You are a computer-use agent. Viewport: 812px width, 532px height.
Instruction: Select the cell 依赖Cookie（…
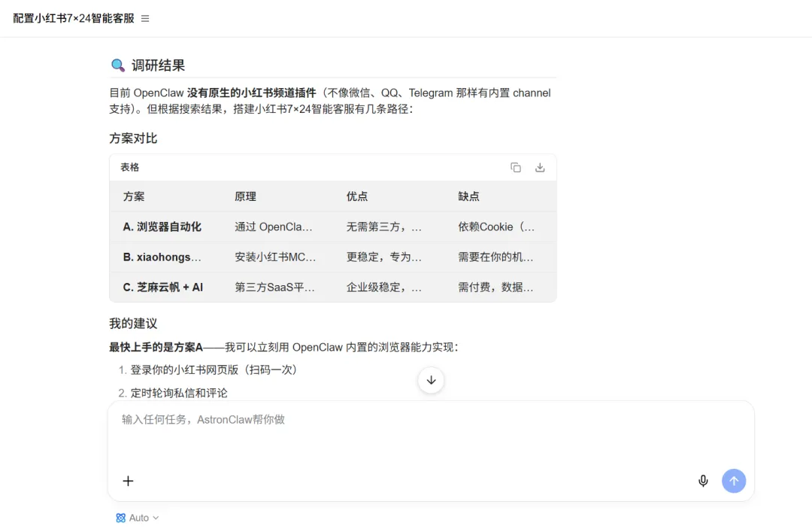[x=496, y=226]
